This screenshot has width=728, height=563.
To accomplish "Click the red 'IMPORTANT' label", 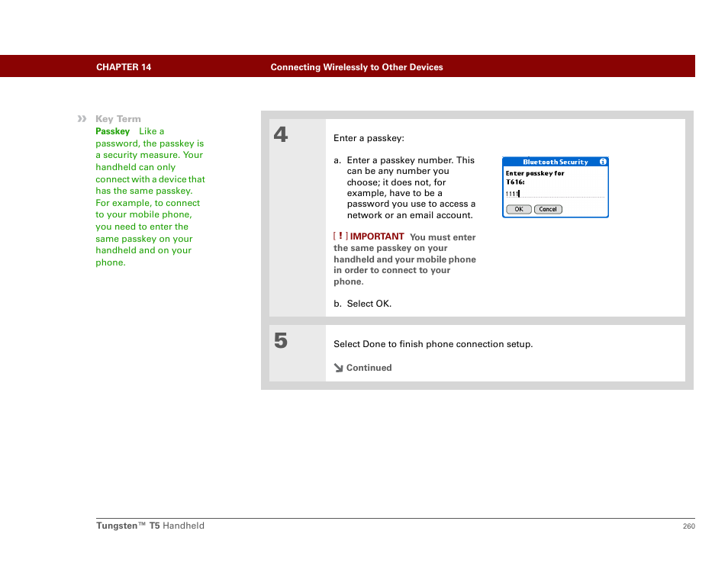I will pos(377,236).
